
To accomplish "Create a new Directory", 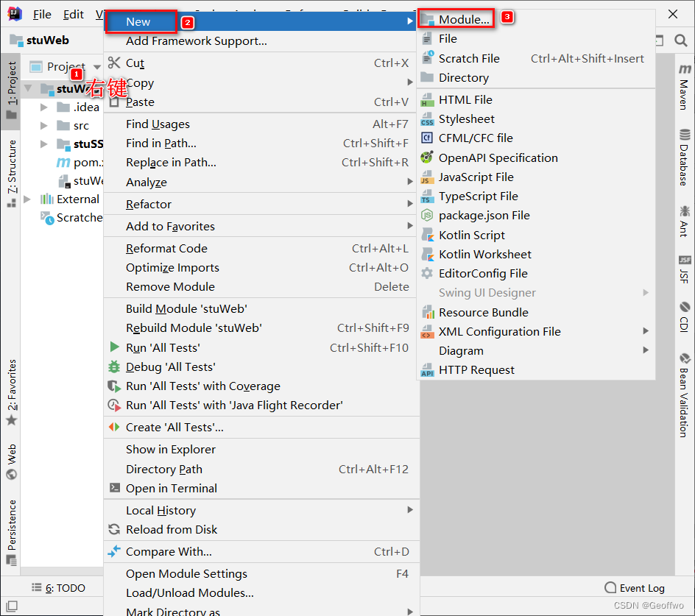I will pyautogui.click(x=536, y=78).
